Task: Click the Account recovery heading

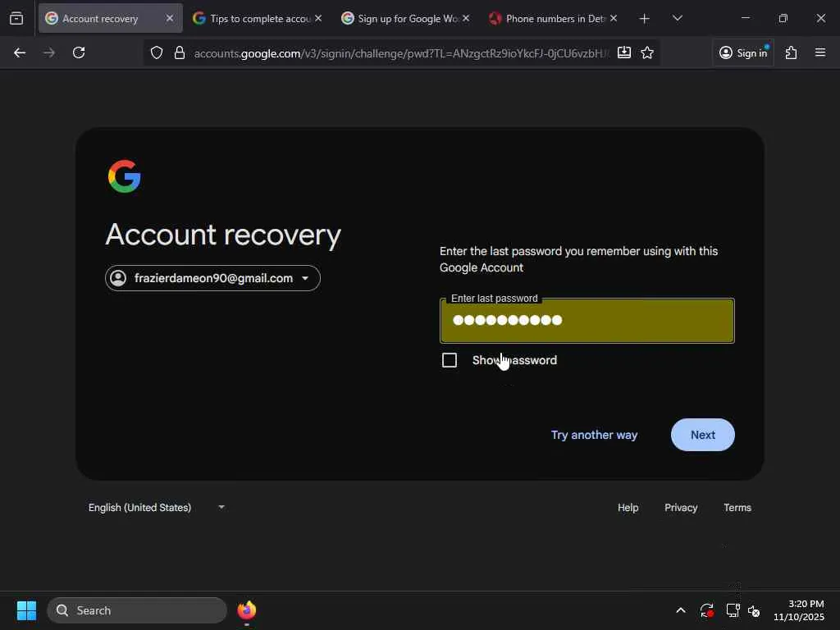Action: (223, 235)
